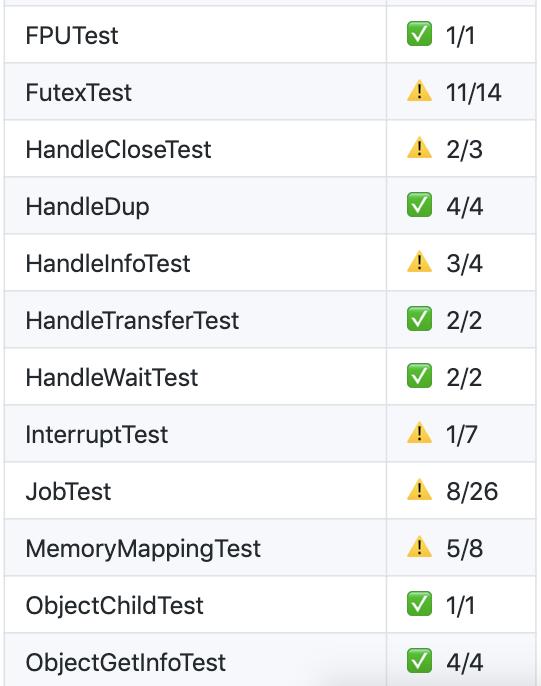Viewport: 541px width, 686px height.
Task: Select the FutexTest name cell
Action: tap(195, 91)
